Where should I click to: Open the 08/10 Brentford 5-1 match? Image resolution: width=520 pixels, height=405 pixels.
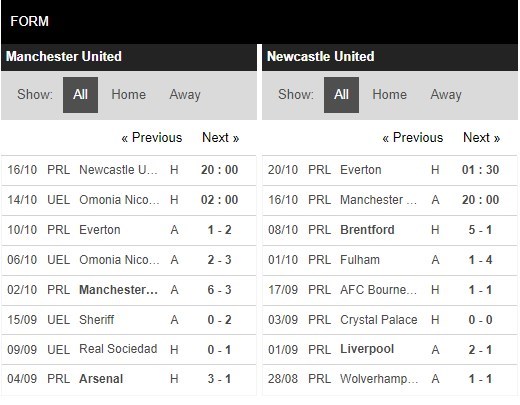click(x=390, y=230)
